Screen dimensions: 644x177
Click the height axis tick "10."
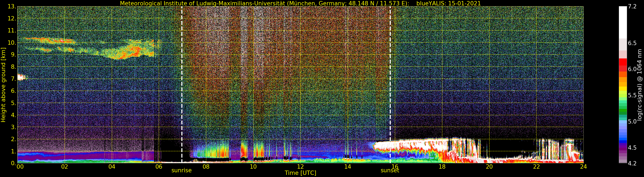tap(12, 43)
